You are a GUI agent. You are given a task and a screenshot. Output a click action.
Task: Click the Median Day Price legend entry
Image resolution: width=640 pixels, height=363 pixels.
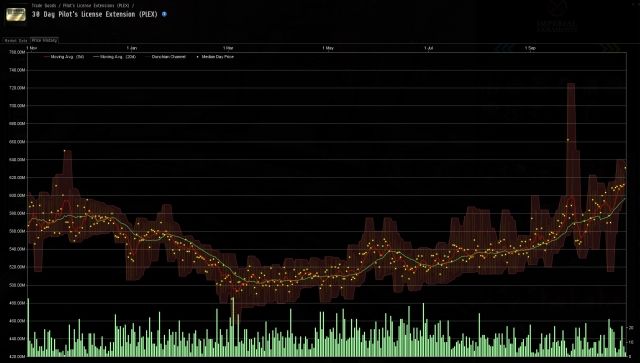click(x=215, y=57)
